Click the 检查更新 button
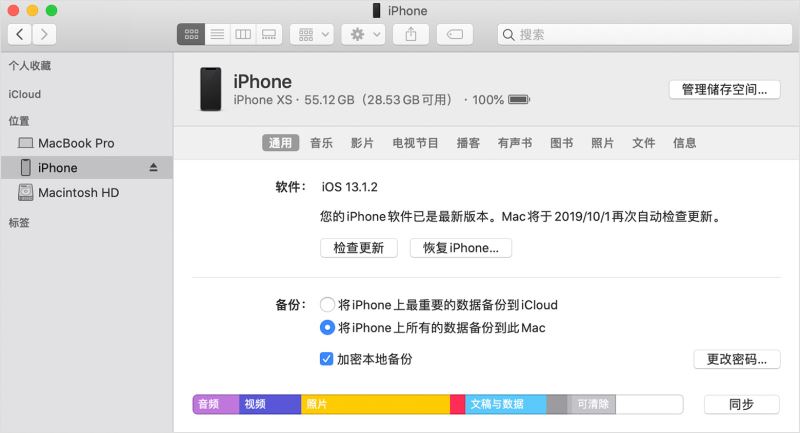Image resolution: width=800 pixels, height=433 pixels. [359, 248]
